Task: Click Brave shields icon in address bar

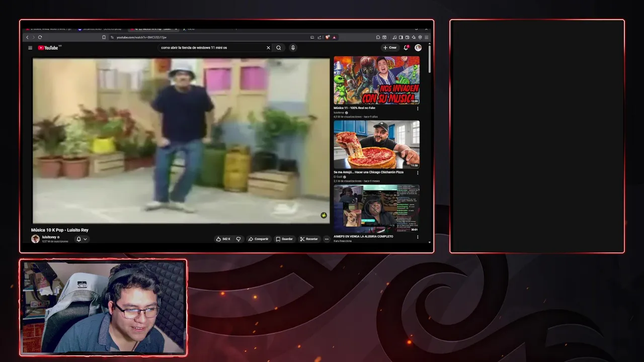Action: coord(328,37)
